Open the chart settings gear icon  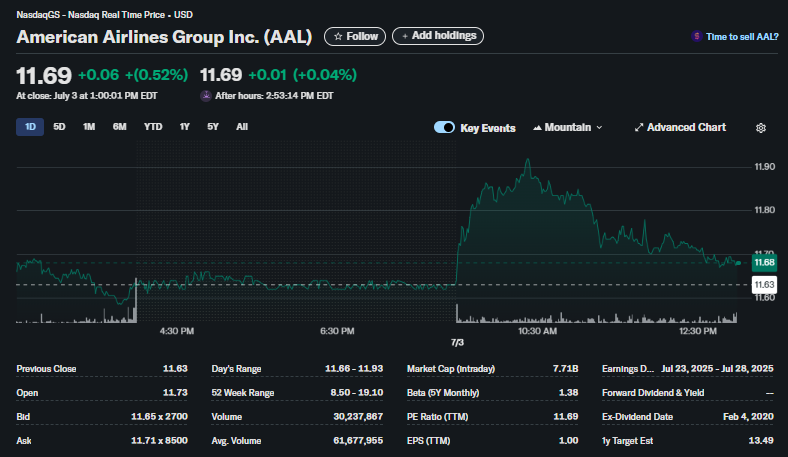click(761, 128)
